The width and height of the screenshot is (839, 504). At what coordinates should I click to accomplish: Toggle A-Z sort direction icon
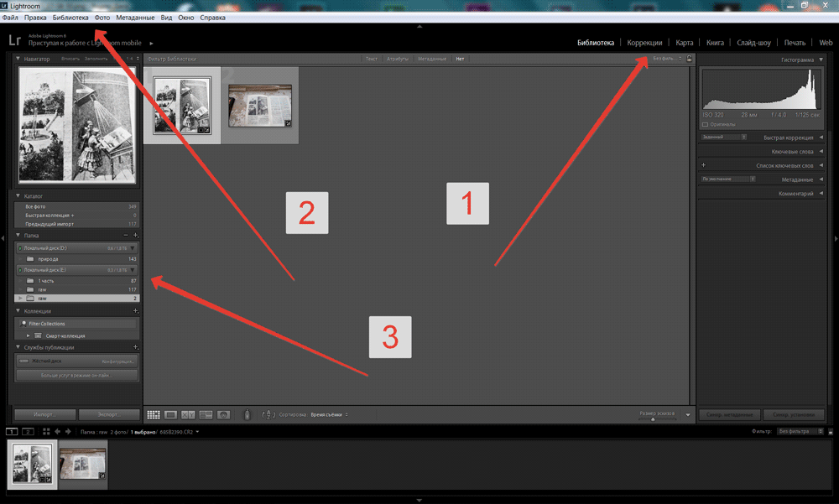[x=268, y=414]
